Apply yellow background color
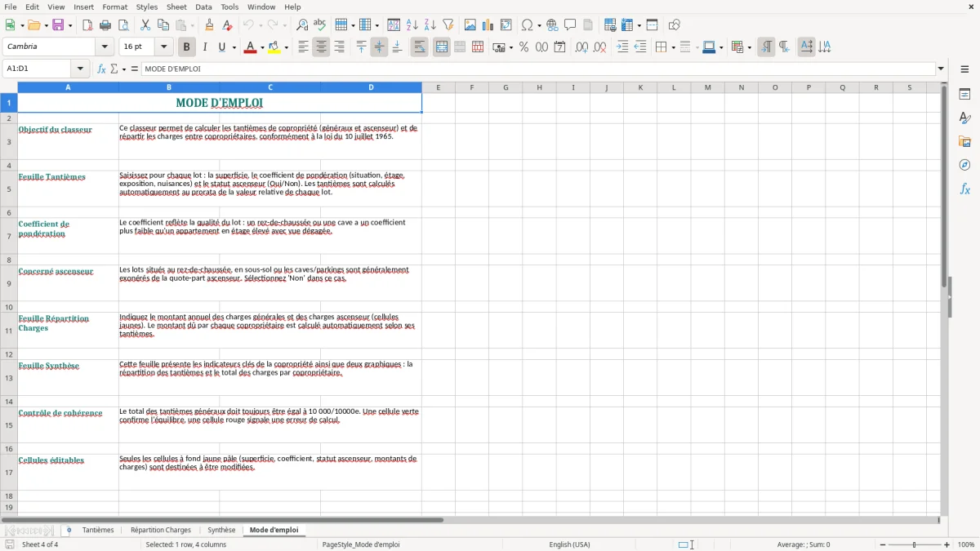The width and height of the screenshot is (980, 551). pyautogui.click(x=274, y=47)
